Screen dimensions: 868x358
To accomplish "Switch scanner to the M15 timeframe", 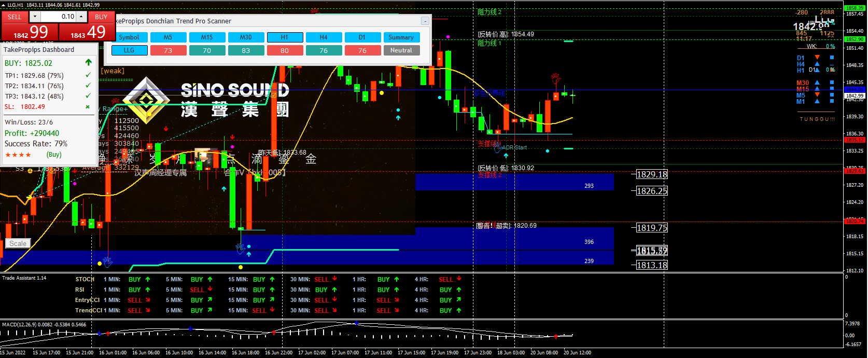I will pos(207,37).
